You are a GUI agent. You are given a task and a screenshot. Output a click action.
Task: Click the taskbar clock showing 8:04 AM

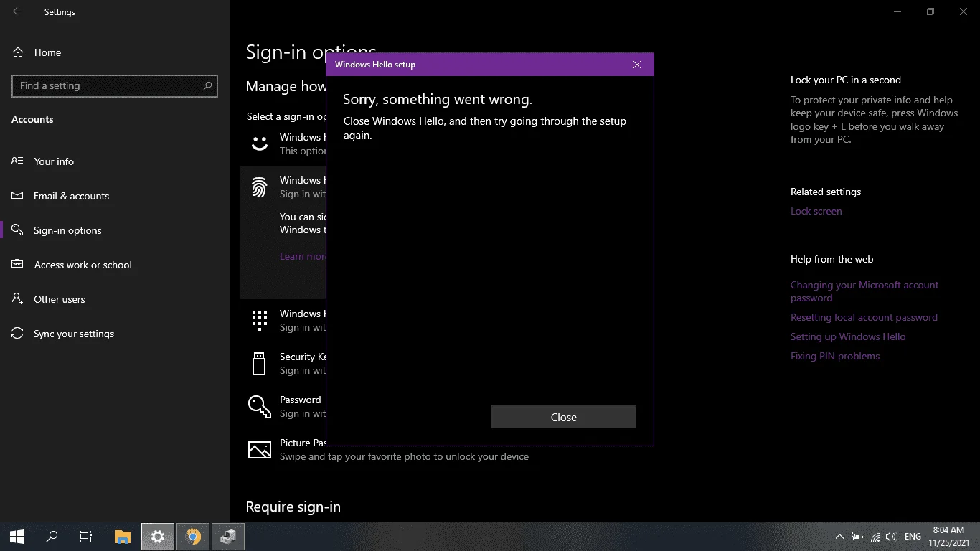(948, 537)
